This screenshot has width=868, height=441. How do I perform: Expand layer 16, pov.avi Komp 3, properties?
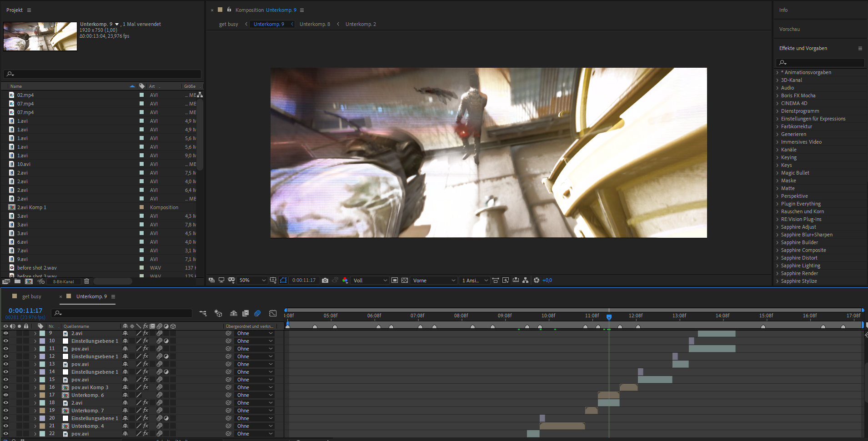35,387
